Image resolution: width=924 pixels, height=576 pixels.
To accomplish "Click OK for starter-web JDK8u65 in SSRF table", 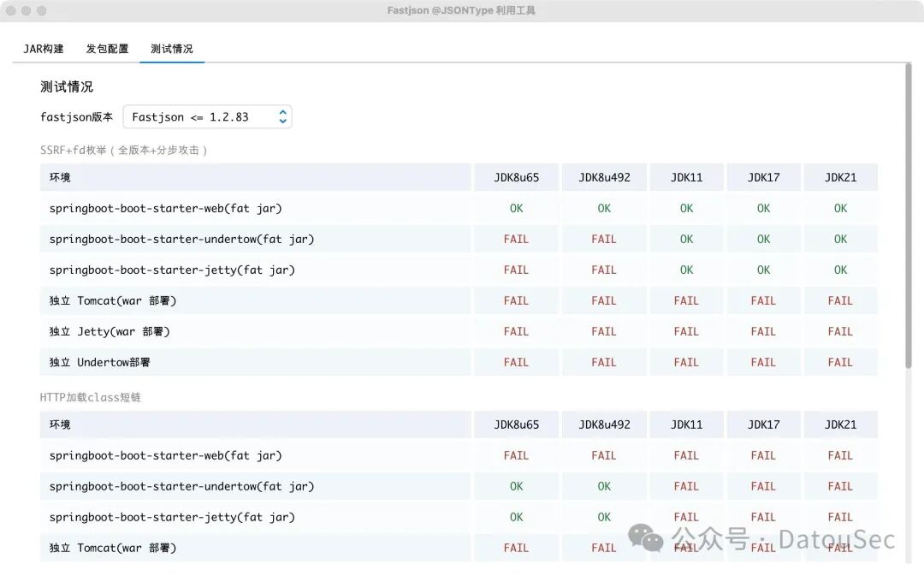I will (x=516, y=208).
